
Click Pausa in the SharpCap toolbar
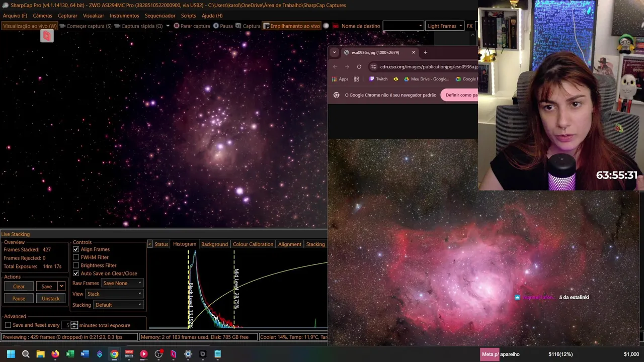[x=223, y=26]
